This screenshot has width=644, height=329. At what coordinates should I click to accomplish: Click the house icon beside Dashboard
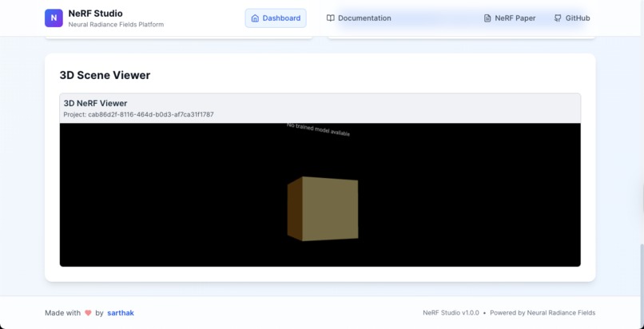255,18
